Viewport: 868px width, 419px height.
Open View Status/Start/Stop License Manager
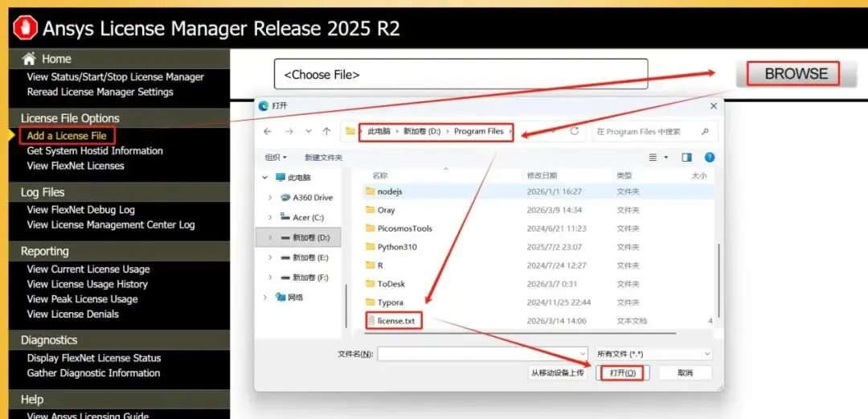coord(115,77)
